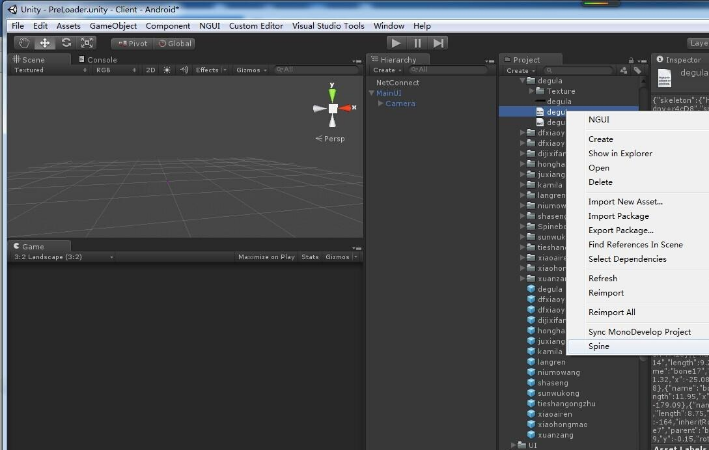Open the GameObject menu

[113, 25]
